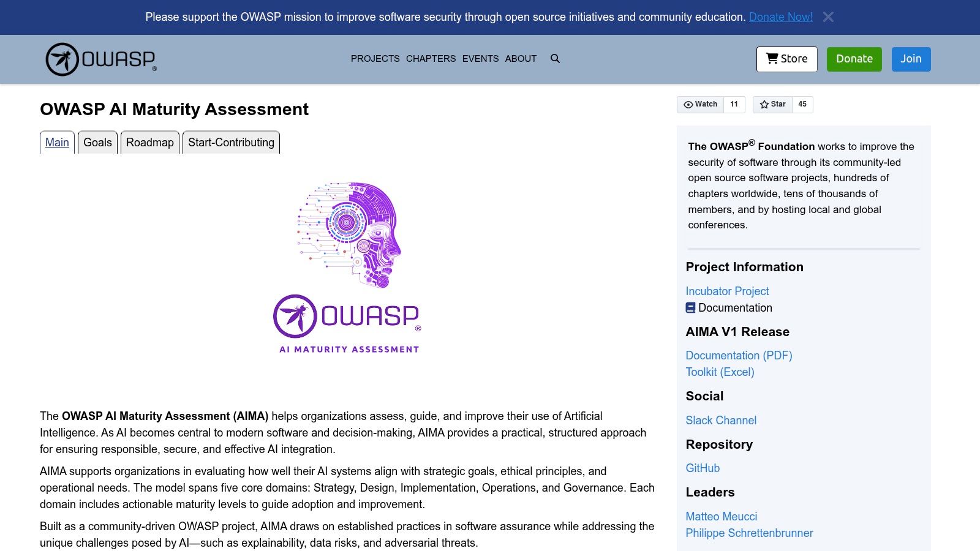Switch to the Main tab
This screenshot has width=980, height=551.
click(57, 143)
